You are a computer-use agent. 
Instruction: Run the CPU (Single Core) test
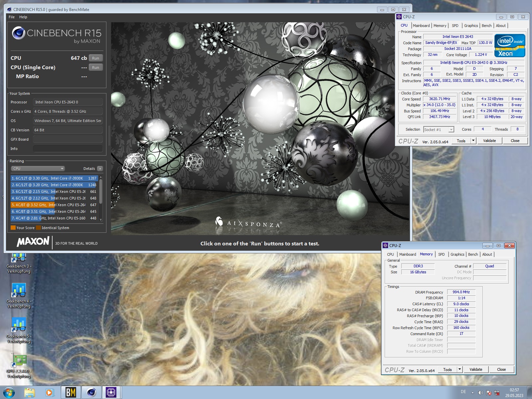click(96, 67)
